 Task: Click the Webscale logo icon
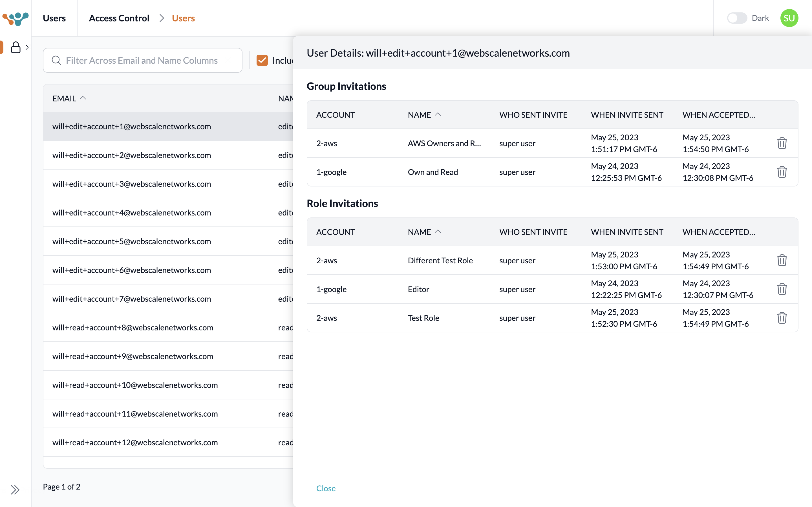click(16, 18)
